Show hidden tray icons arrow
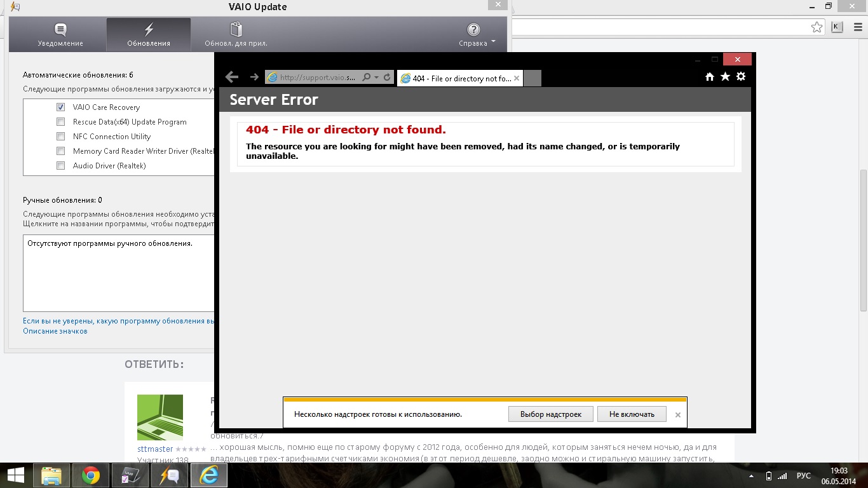Viewport: 868px width, 488px height. [x=752, y=476]
